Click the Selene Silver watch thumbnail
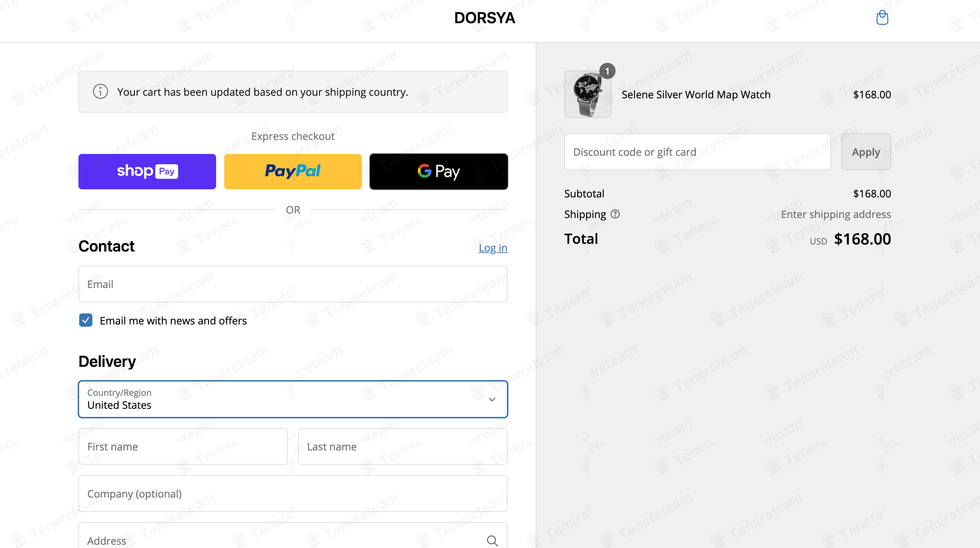980x548 pixels. point(587,95)
